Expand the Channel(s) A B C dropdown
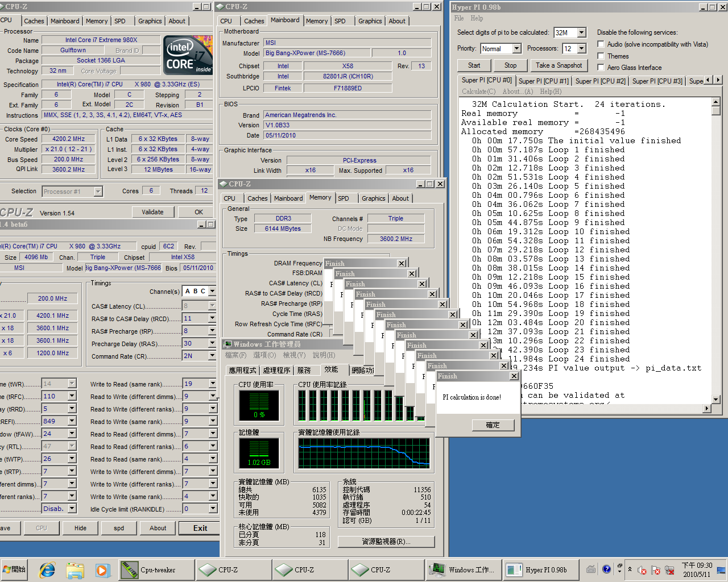The width and height of the screenshot is (728, 582). click(x=212, y=291)
